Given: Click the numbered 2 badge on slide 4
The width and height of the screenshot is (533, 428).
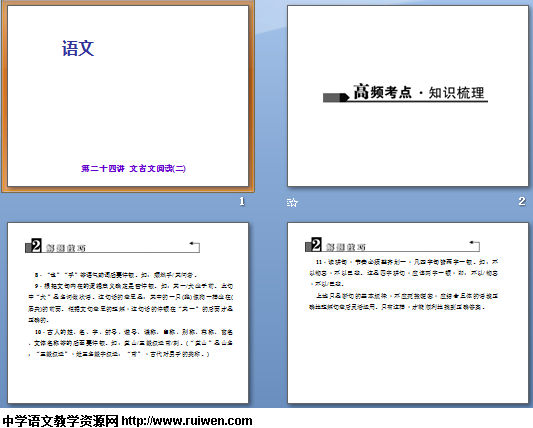Looking at the screenshot, I should [316, 244].
